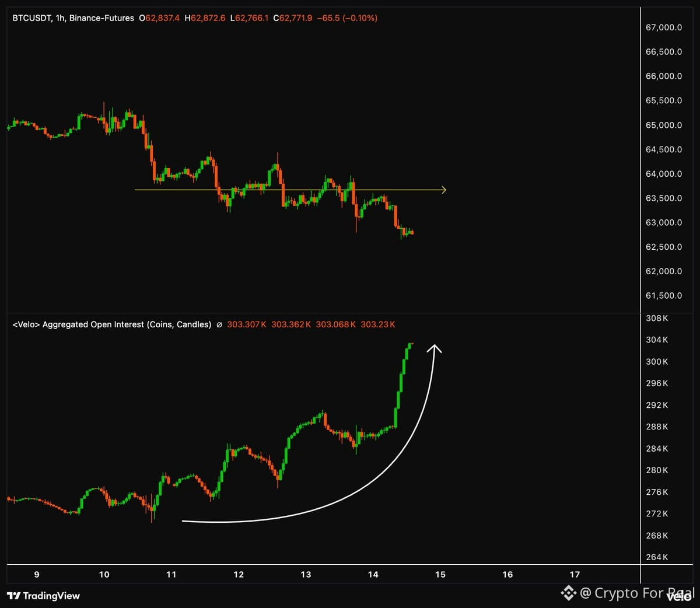Click date 13 on the time axis
Viewport: 700px width, 608px height.
tap(306, 575)
